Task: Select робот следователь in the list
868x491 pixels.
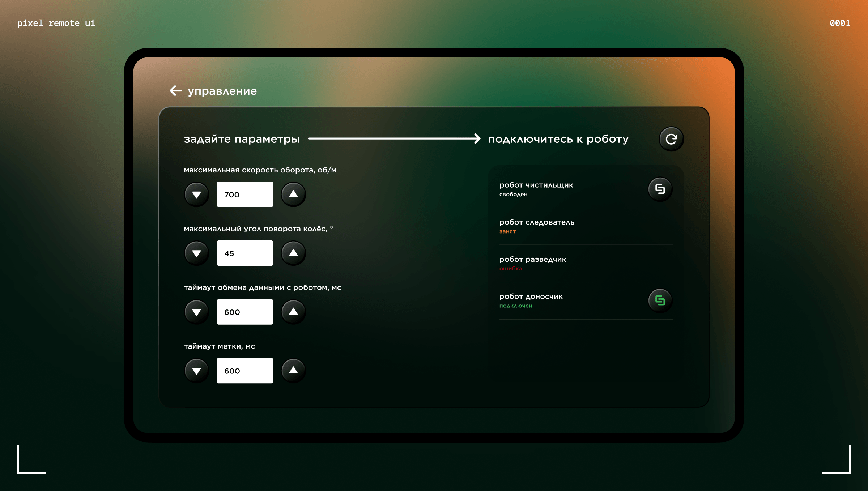Action: (x=537, y=226)
